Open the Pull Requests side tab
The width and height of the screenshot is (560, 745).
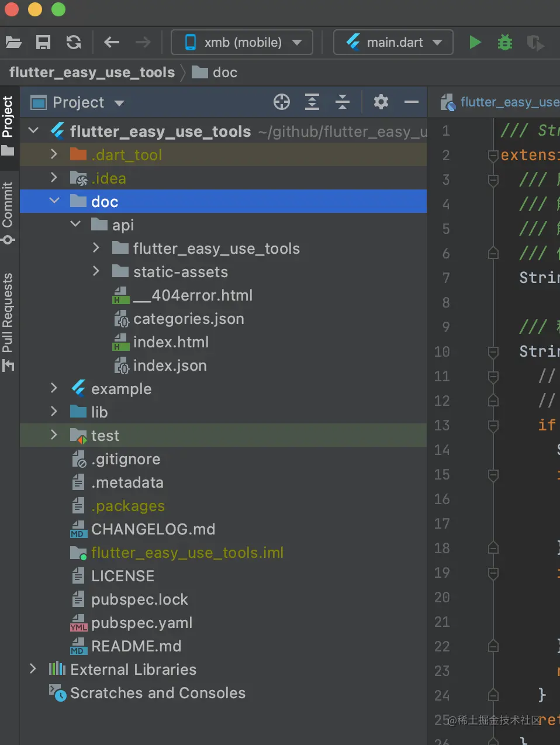tap(8, 322)
